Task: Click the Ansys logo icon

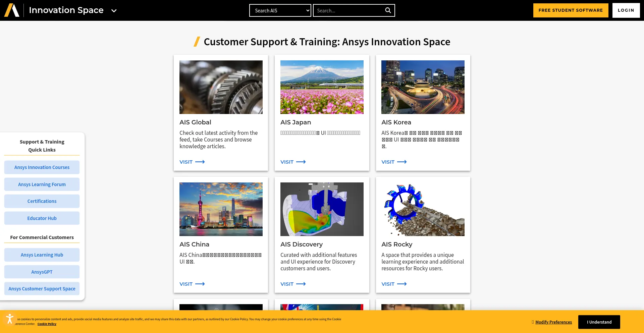Action: (x=12, y=10)
